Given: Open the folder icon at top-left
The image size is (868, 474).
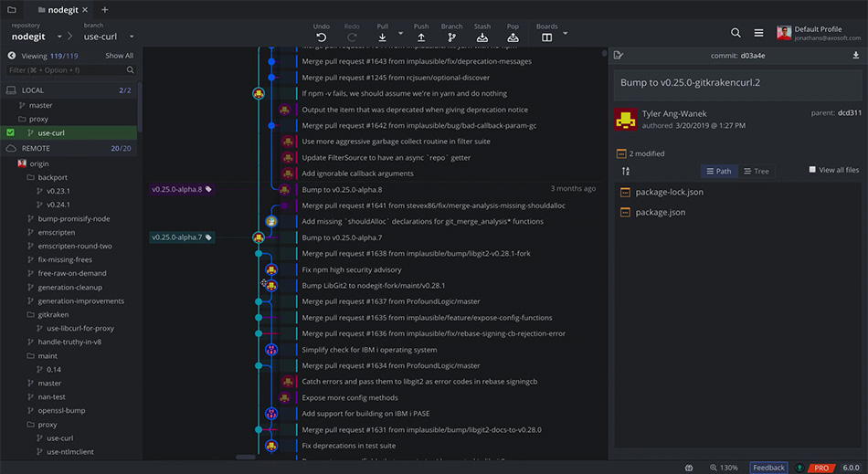Looking at the screenshot, I should point(12,9).
